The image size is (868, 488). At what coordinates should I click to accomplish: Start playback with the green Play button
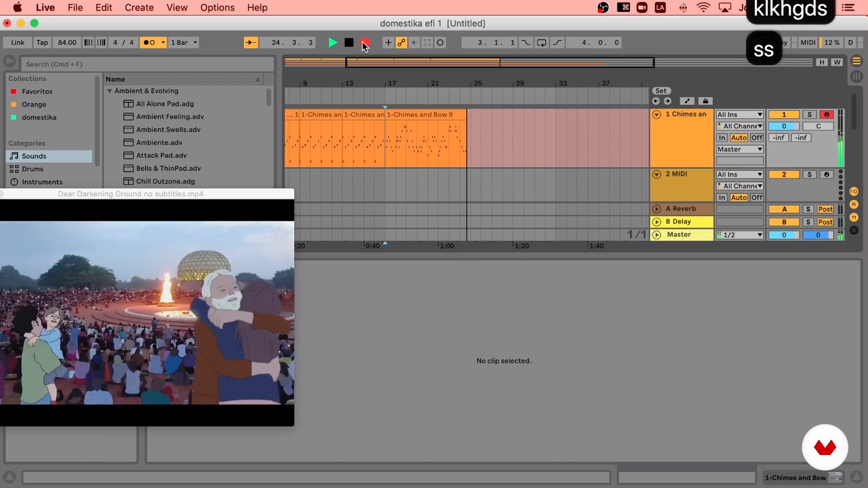[333, 42]
